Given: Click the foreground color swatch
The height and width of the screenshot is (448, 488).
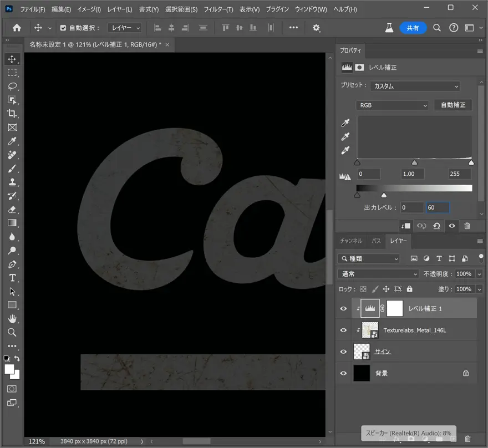Looking at the screenshot, I should pos(9,369).
